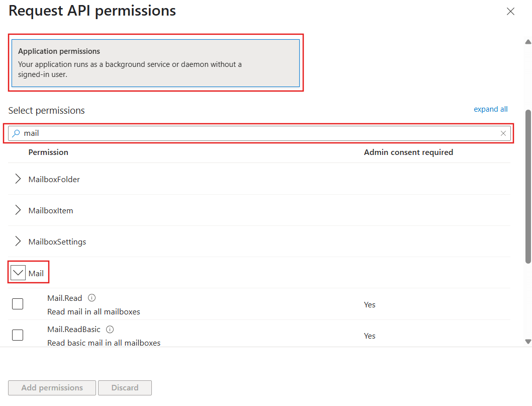Click the vertical scrollbar thumb
The image size is (532, 406).
[528, 186]
